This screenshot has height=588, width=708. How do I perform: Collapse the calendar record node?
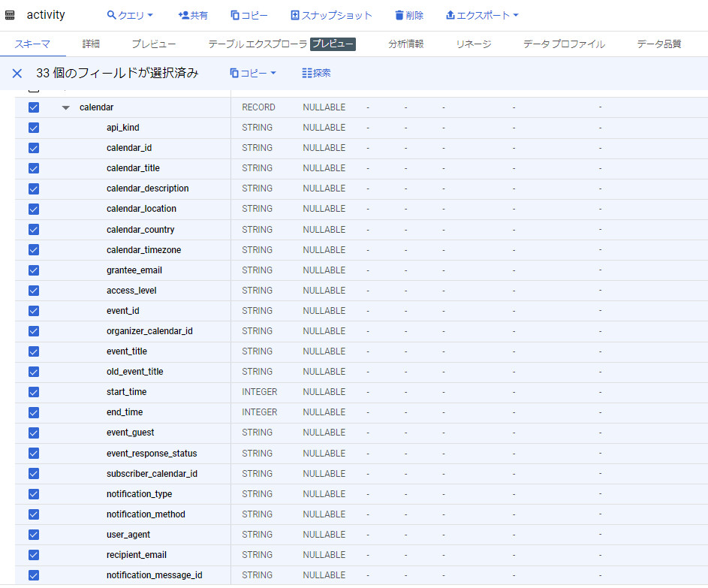pyautogui.click(x=66, y=107)
